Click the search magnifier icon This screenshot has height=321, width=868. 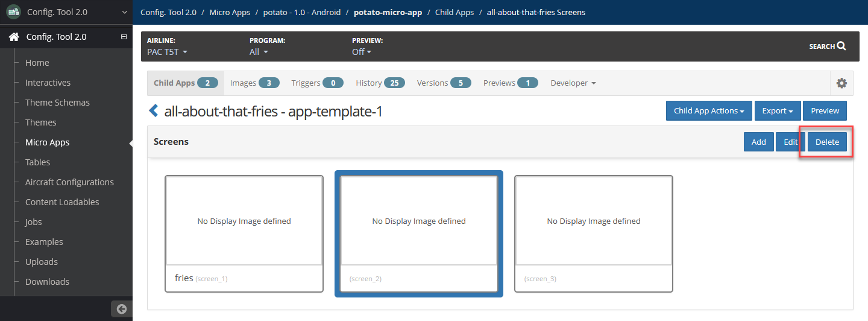click(x=841, y=46)
